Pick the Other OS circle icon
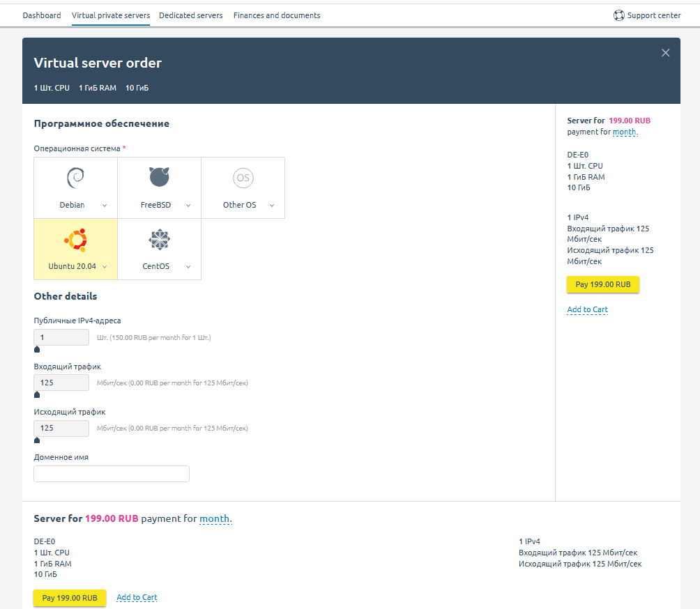 [243, 178]
